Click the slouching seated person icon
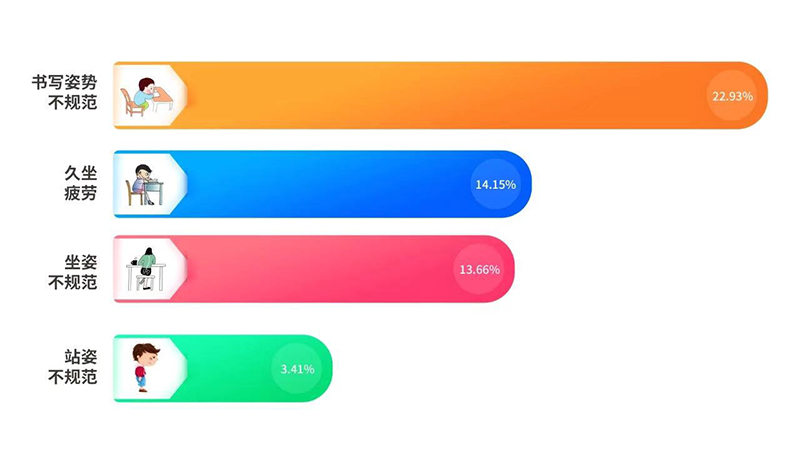The height and width of the screenshot is (450, 800). pyautogui.click(x=144, y=269)
